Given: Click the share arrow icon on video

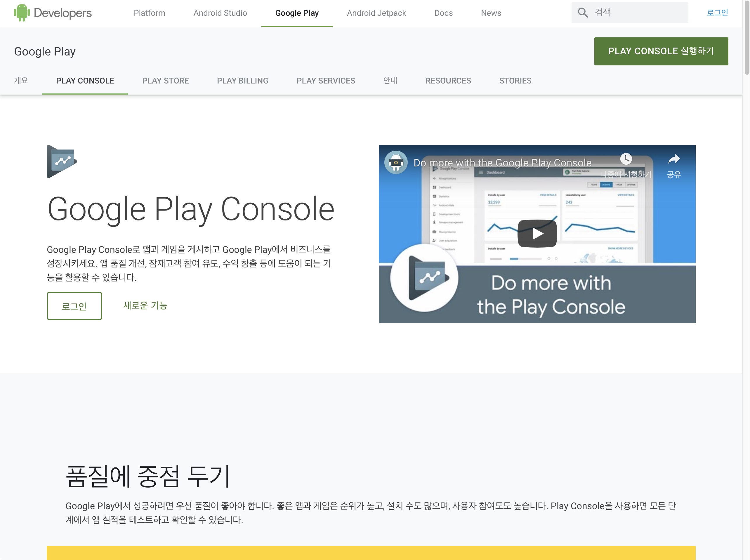Looking at the screenshot, I should pos(673,159).
